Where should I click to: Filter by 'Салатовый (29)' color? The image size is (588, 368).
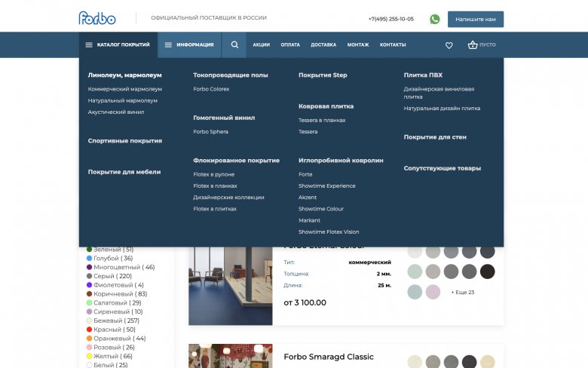click(114, 302)
